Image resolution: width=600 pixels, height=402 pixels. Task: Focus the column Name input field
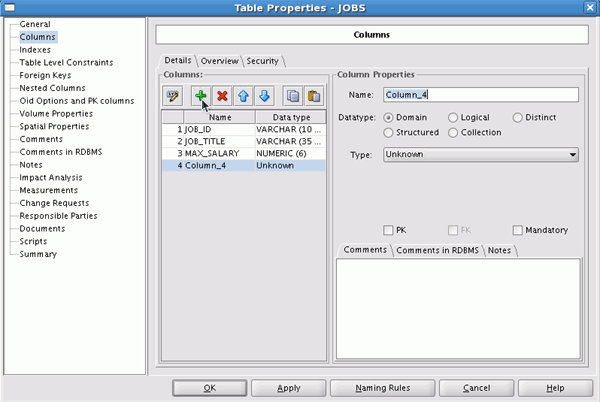(x=481, y=95)
